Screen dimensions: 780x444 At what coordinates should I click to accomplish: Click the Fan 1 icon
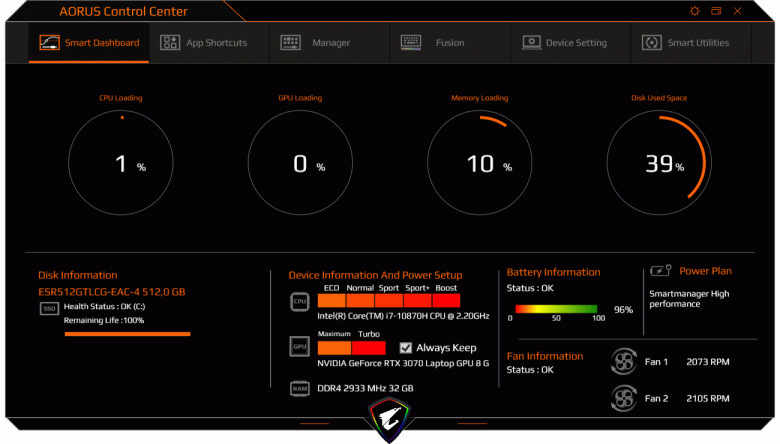coord(624,361)
